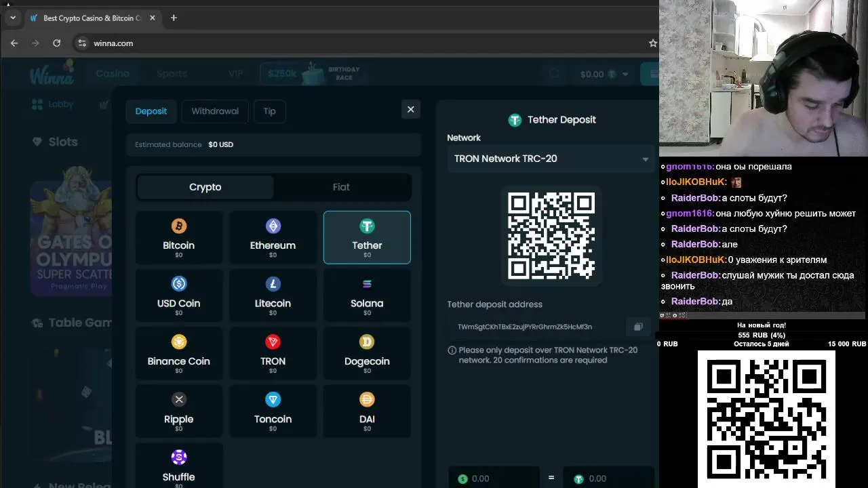Viewport: 868px width, 488px height.
Task: Open the VIP menu item
Action: 235,73
